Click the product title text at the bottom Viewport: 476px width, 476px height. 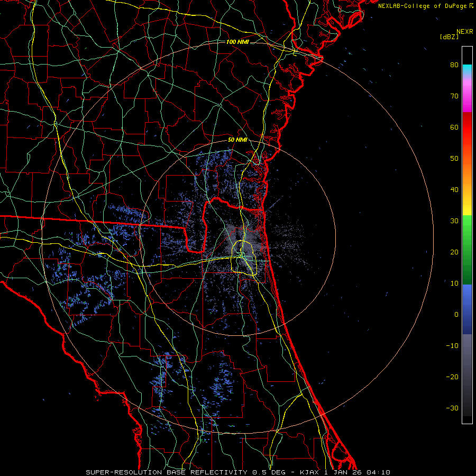point(238,472)
